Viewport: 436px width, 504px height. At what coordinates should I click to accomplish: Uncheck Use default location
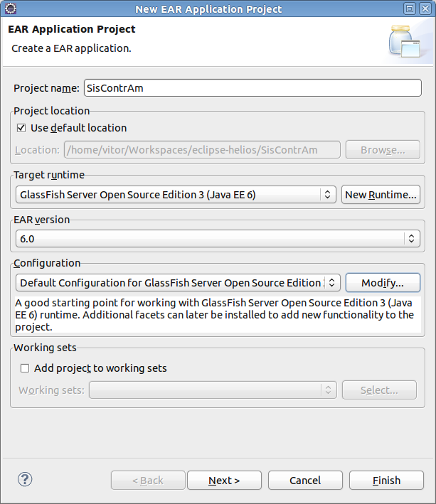[x=21, y=128]
